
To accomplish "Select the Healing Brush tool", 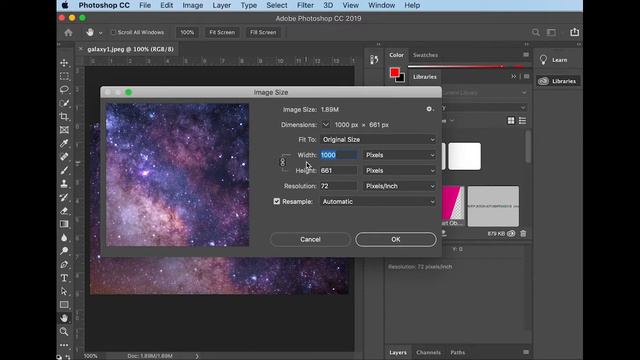I will point(64,157).
